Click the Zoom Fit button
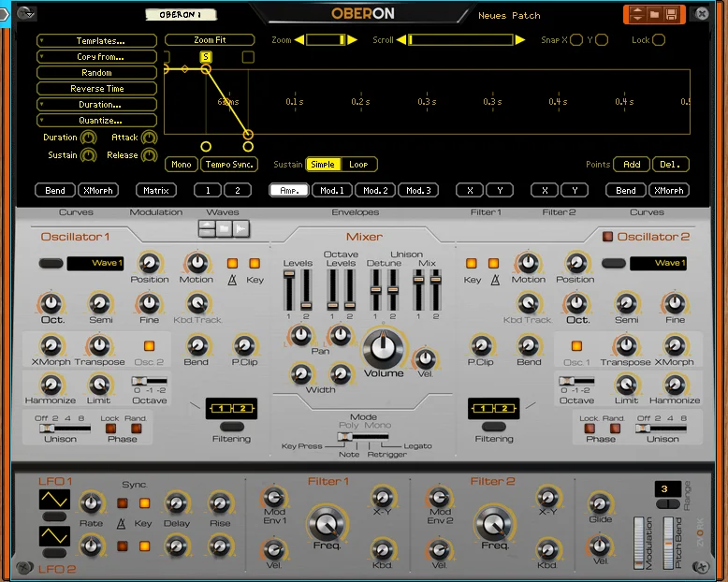 [210, 40]
